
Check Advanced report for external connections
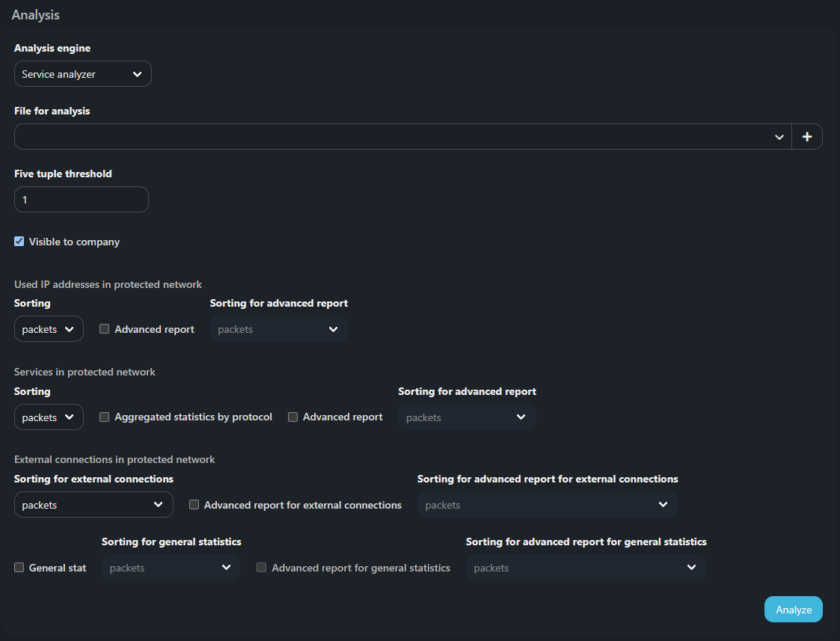[194, 505]
